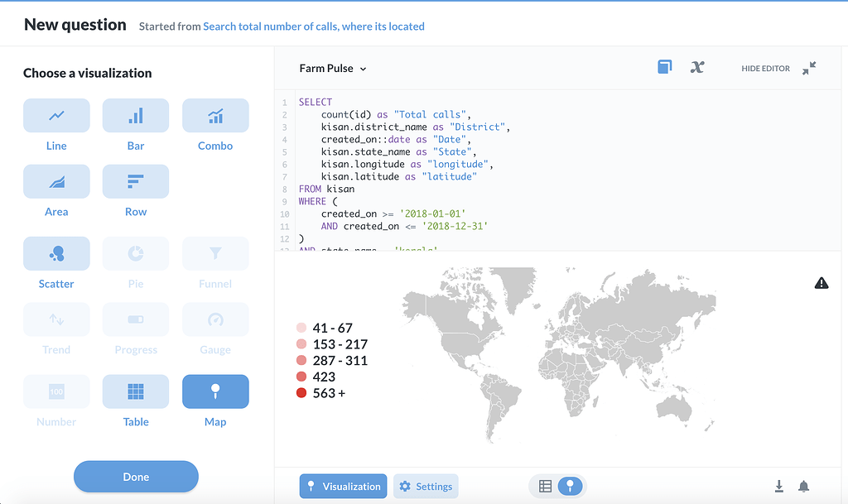848x504 pixels.
Task: Open the data reference book icon
Action: [664, 67]
